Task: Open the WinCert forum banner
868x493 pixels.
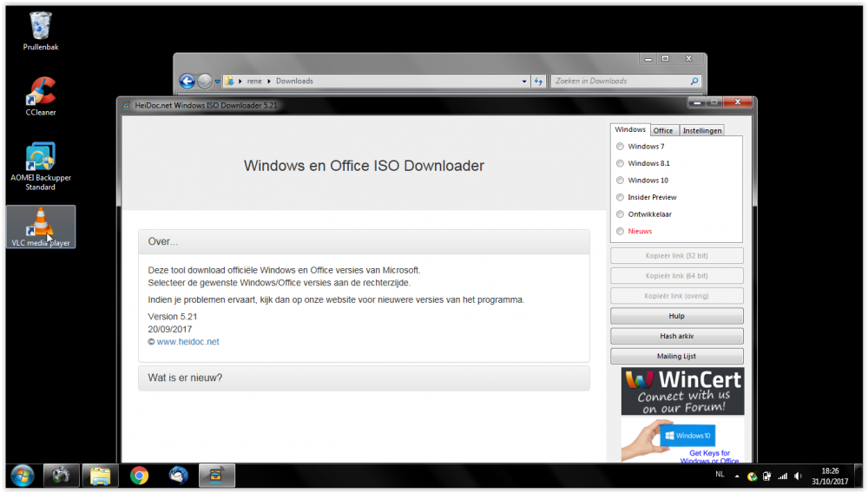Action: tap(682, 391)
